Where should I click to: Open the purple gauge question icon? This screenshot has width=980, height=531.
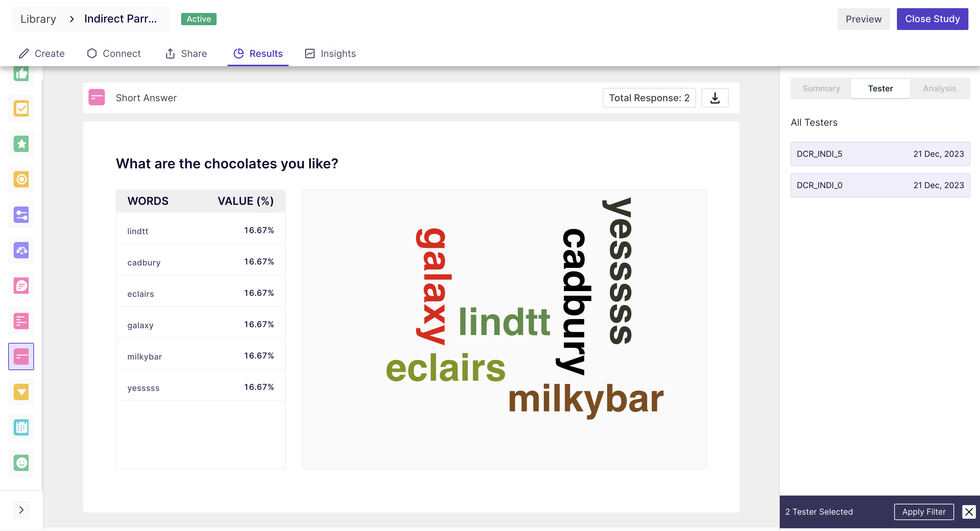click(21, 250)
